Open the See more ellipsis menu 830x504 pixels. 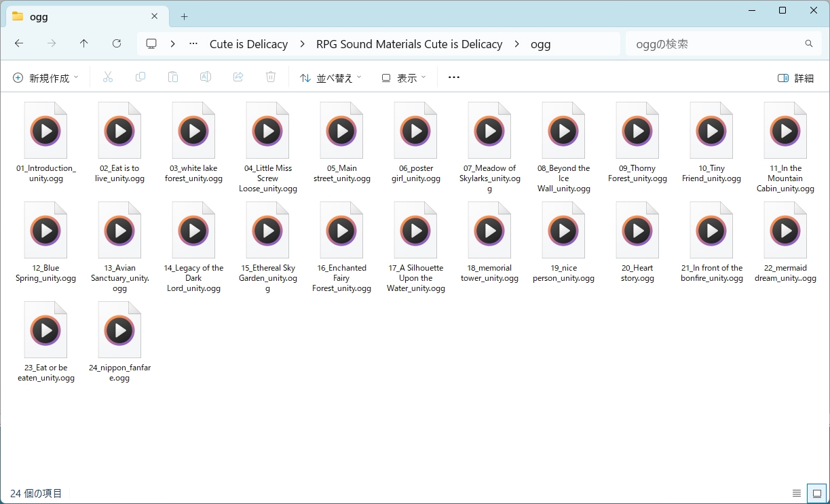(454, 77)
